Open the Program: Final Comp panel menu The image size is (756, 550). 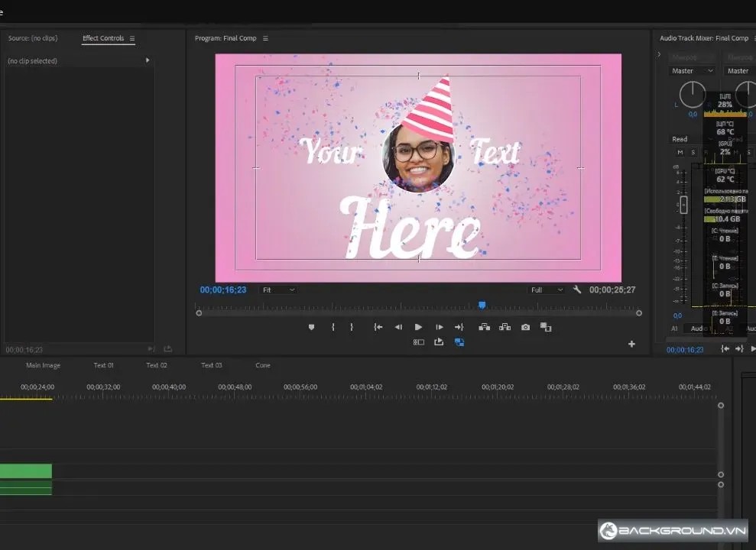coord(265,38)
